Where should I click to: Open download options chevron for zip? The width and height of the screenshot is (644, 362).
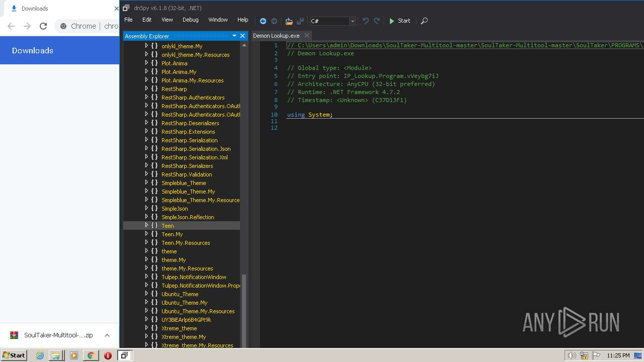click(x=107, y=335)
